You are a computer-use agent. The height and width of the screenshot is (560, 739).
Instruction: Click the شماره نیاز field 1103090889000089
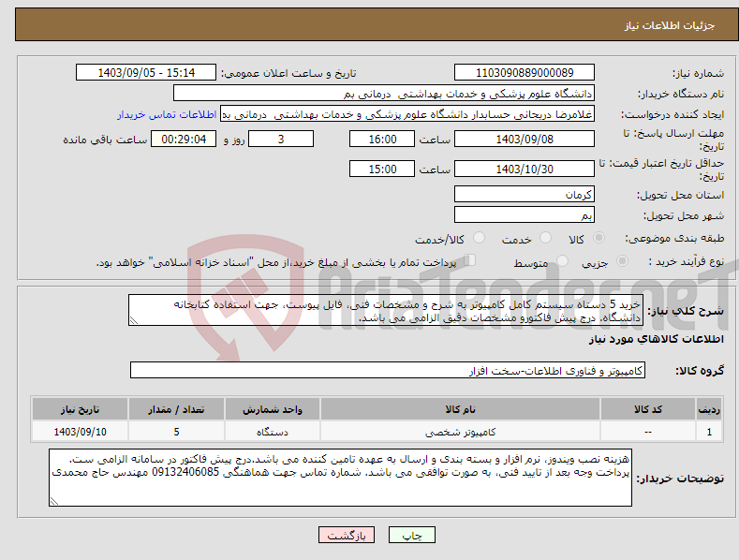coord(525,73)
